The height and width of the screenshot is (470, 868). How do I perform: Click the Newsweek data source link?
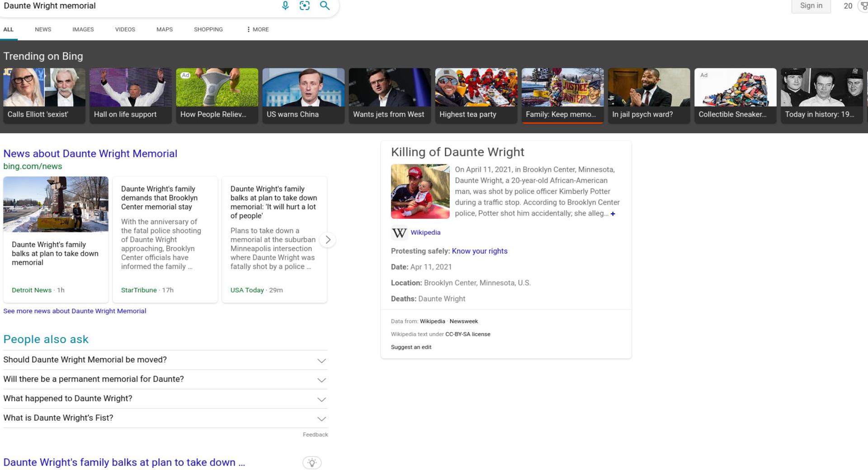(464, 321)
